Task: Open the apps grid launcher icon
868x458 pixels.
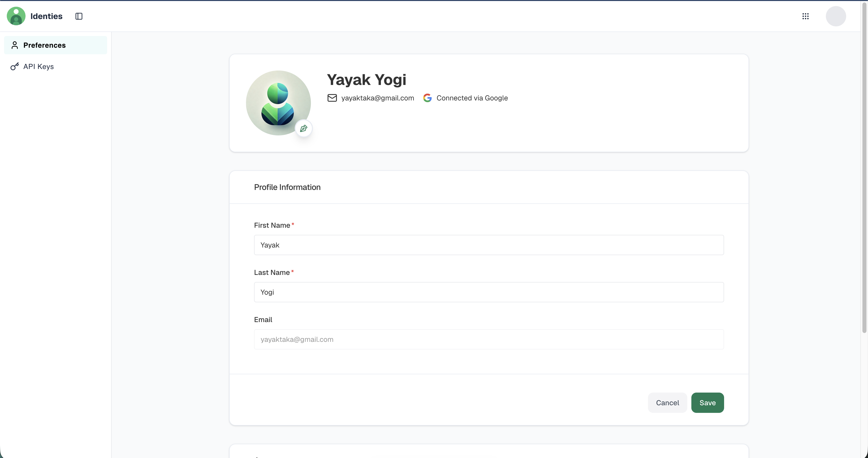Action: 805,16
